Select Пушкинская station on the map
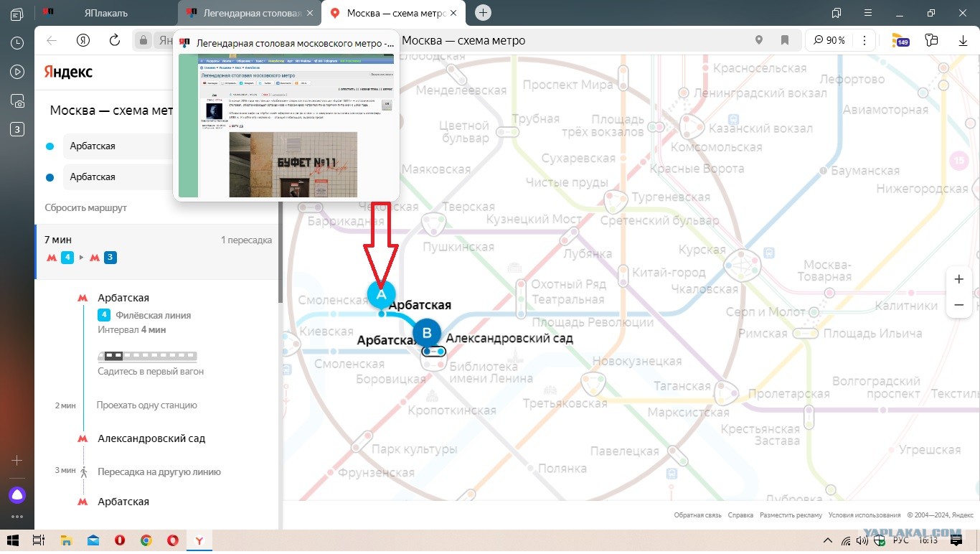This screenshot has width=980, height=554. tap(458, 247)
